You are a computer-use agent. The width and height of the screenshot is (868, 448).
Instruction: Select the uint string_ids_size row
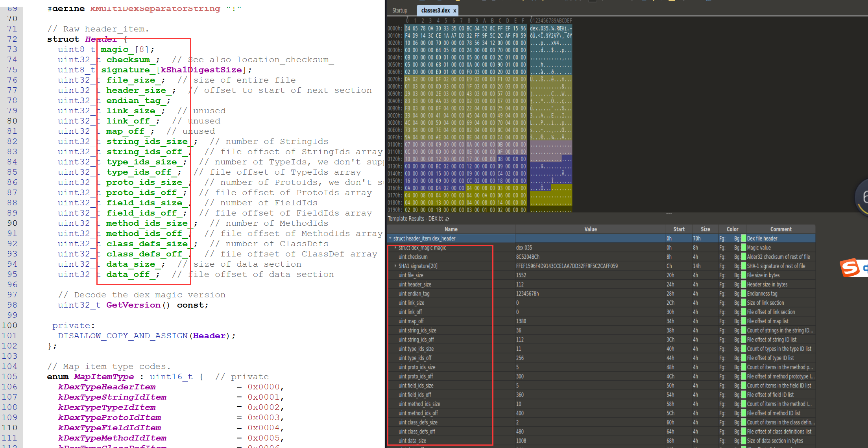coord(417,330)
